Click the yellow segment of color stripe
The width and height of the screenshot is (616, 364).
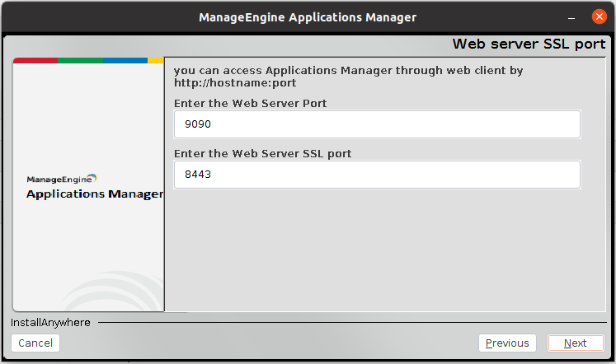click(x=155, y=60)
